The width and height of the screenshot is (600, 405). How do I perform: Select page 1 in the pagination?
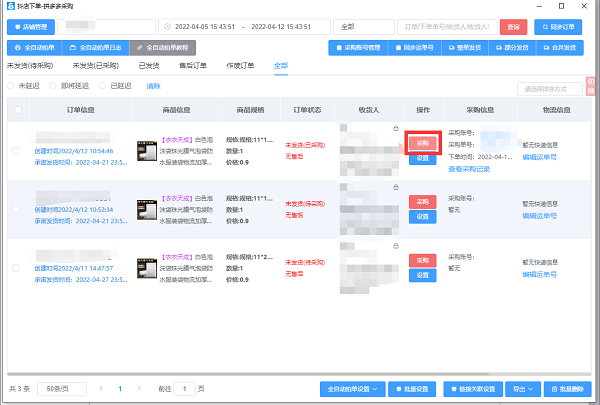click(120, 389)
